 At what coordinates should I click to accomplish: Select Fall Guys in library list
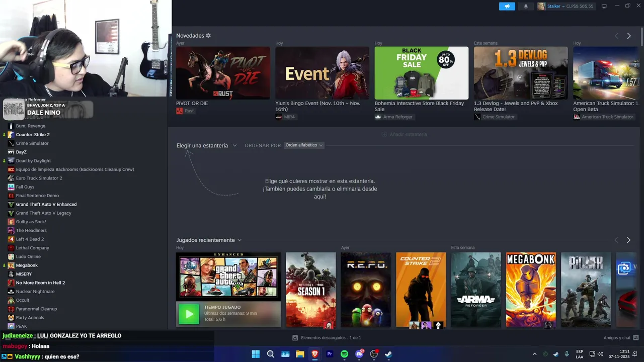(x=25, y=187)
